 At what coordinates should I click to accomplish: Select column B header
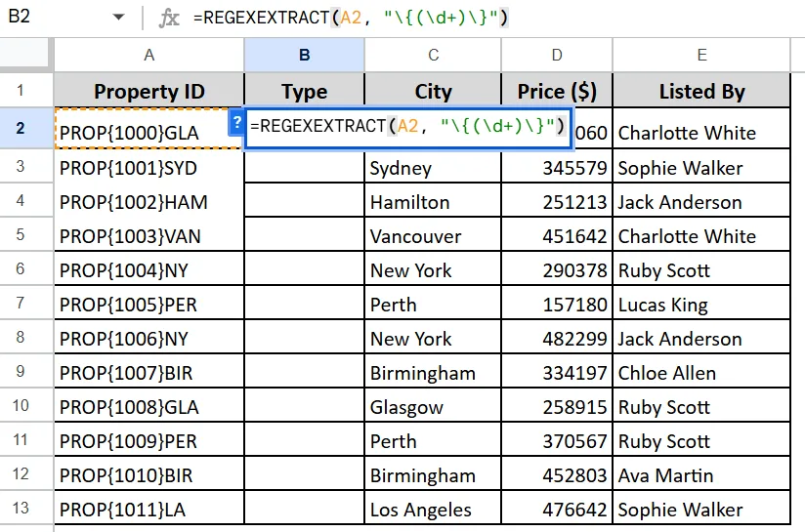tap(305, 55)
